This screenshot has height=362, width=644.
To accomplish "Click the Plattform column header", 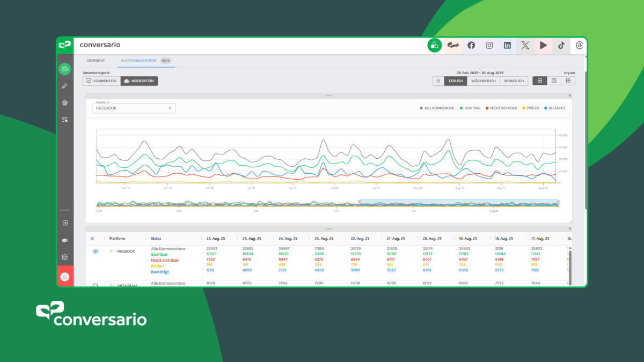I will coord(118,239).
